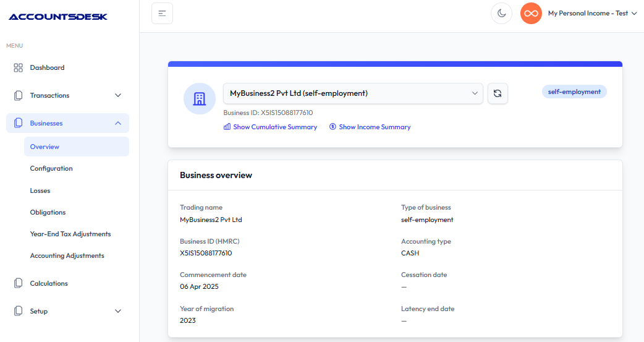Viewport: 644px width, 342px height.
Task: Click the Dashboard grid icon
Action: point(18,67)
